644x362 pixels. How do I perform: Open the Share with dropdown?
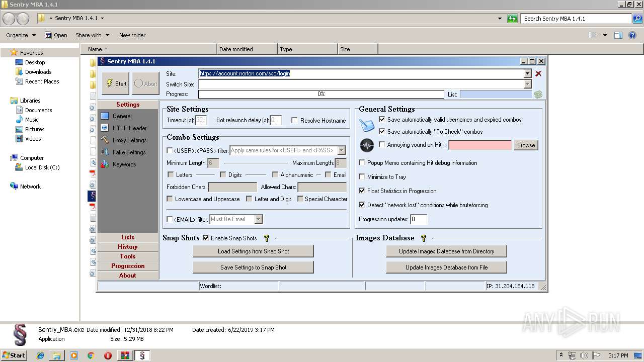coord(92,35)
